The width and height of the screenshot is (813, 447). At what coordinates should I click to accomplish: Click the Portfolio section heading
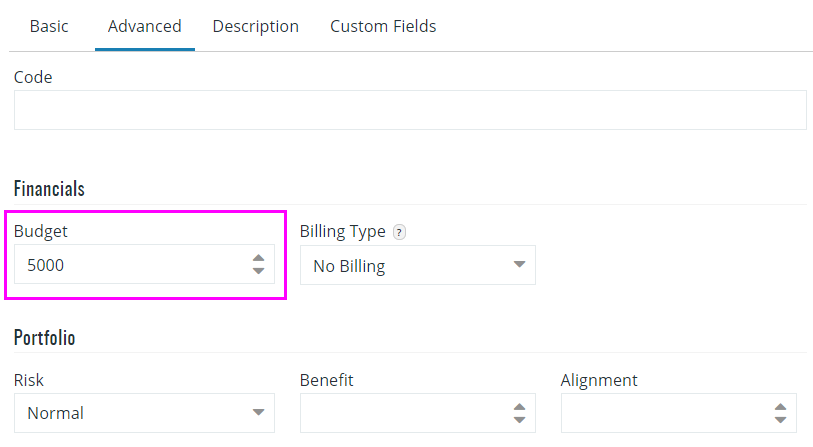coord(45,338)
